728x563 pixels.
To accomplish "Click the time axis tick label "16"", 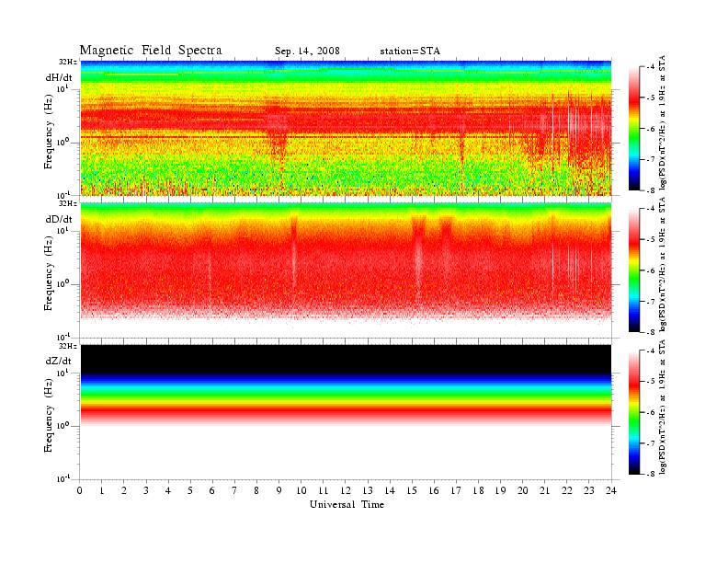I will pos(434,490).
